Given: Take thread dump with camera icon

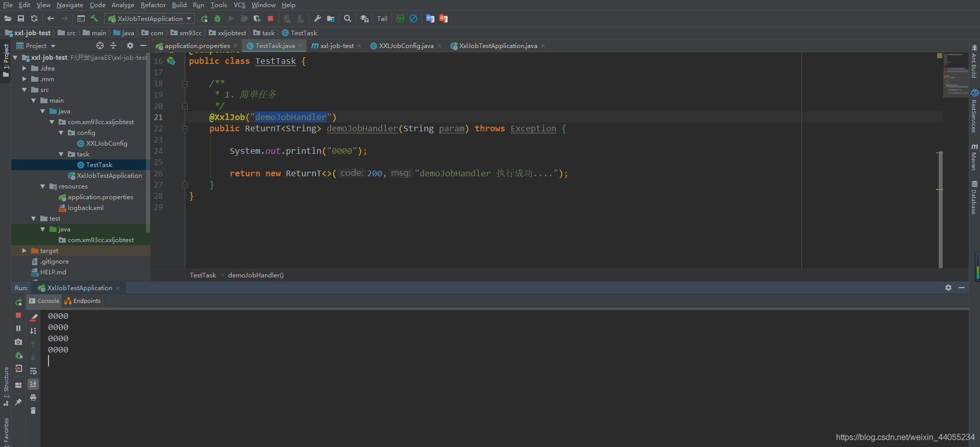Looking at the screenshot, I should pyautogui.click(x=18, y=342).
